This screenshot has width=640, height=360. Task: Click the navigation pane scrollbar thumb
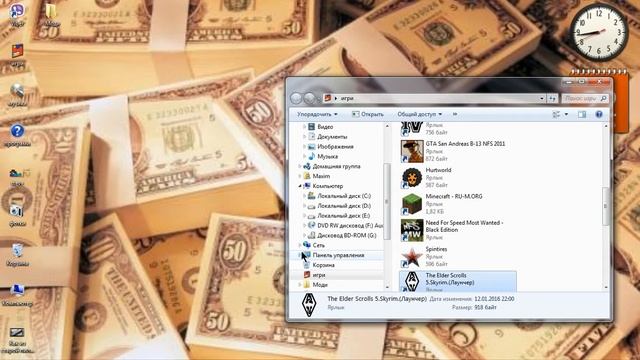pyautogui.click(x=387, y=201)
